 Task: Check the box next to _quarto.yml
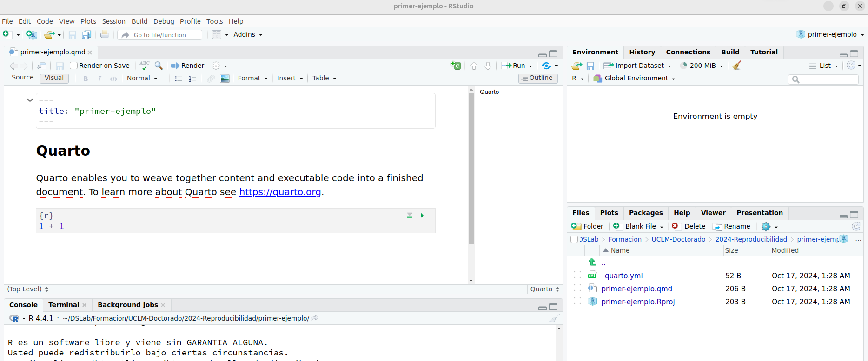point(577,275)
